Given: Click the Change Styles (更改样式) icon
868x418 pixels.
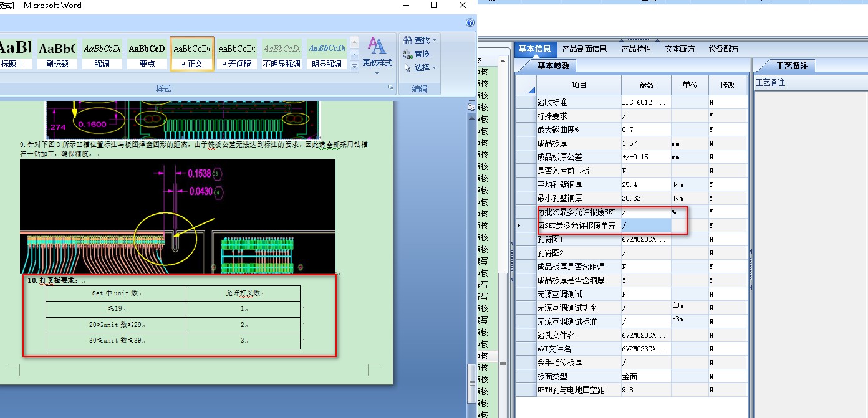Looking at the screenshot, I should 377,46.
